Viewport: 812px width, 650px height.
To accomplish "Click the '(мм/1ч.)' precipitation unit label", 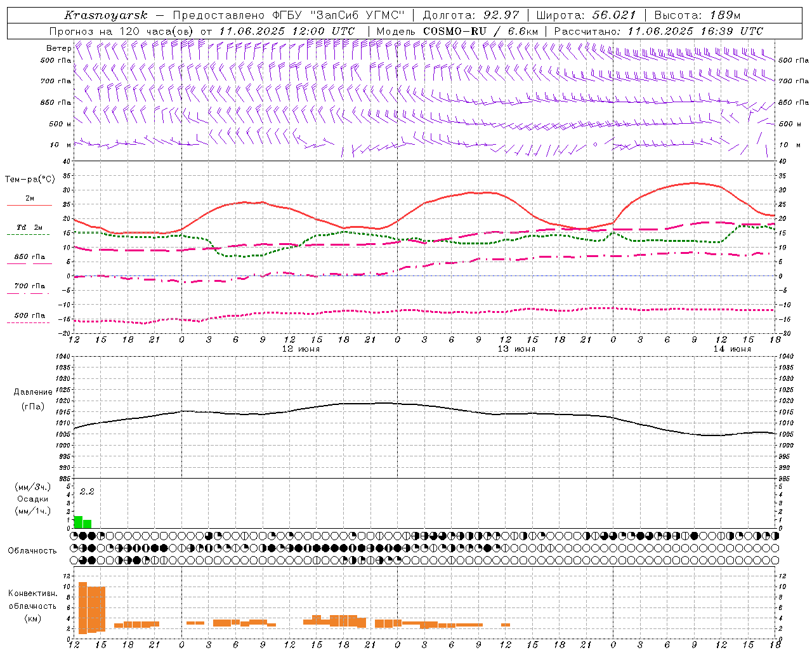I will point(33,511).
